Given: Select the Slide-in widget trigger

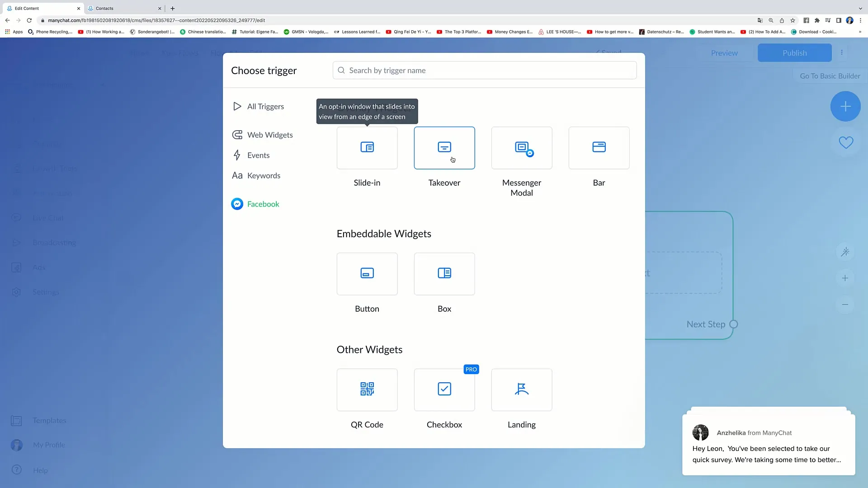Looking at the screenshot, I should 367,148.
